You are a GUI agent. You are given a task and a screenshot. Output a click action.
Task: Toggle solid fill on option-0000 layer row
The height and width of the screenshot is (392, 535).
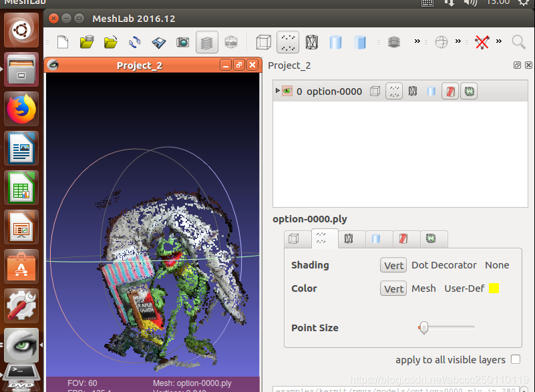431,91
